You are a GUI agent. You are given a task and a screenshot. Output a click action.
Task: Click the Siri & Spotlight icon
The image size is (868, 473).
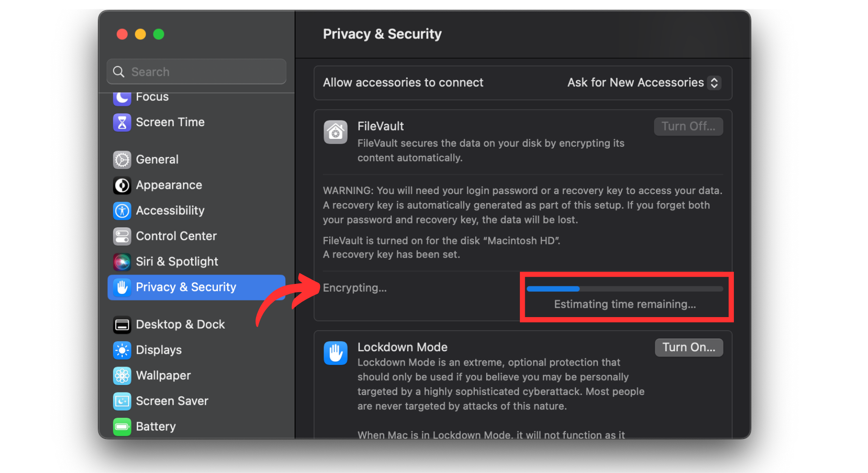click(122, 262)
